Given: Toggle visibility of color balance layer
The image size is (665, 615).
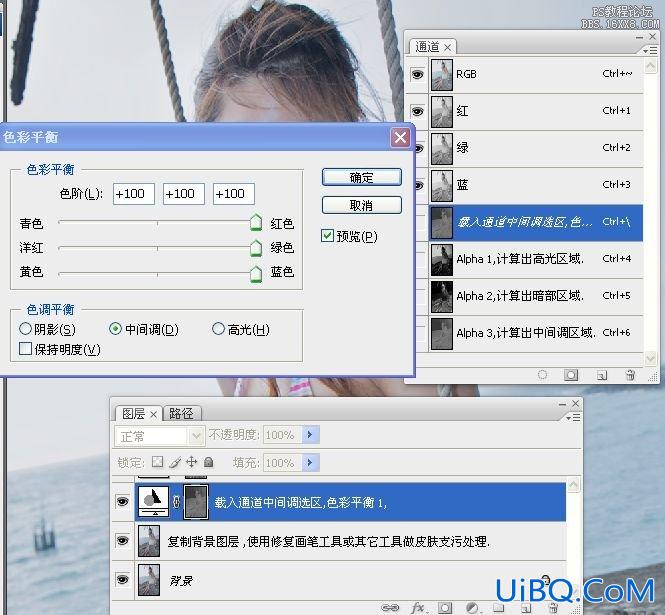Looking at the screenshot, I should coord(123,502).
